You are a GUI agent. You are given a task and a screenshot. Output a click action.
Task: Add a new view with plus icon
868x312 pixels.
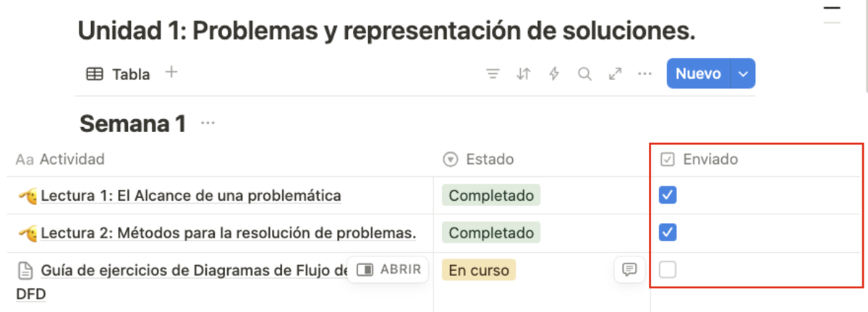(x=171, y=72)
